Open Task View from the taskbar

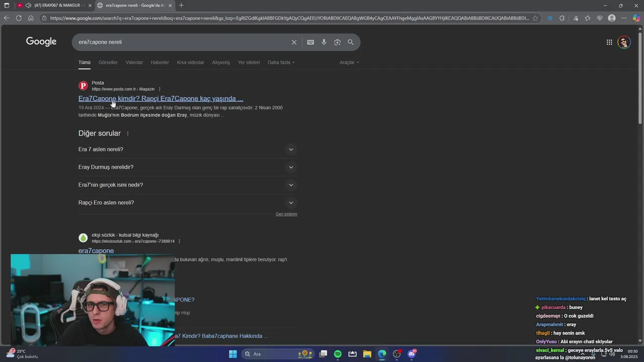pos(323,354)
